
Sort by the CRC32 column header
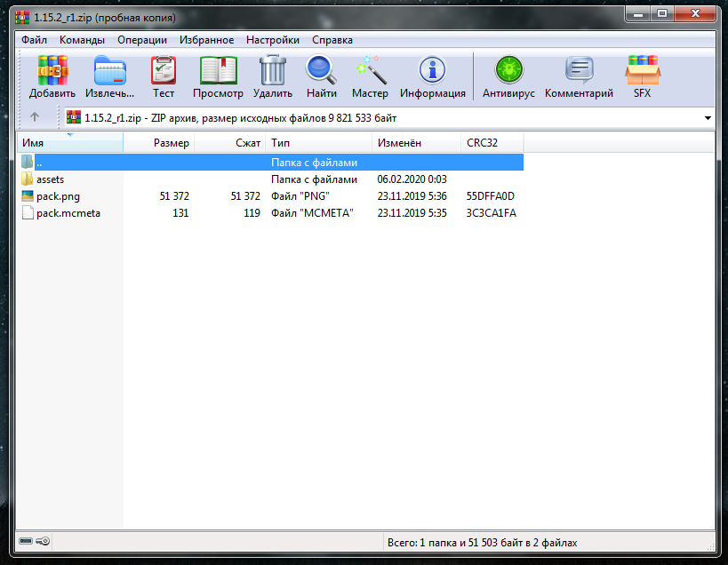[x=492, y=142]
